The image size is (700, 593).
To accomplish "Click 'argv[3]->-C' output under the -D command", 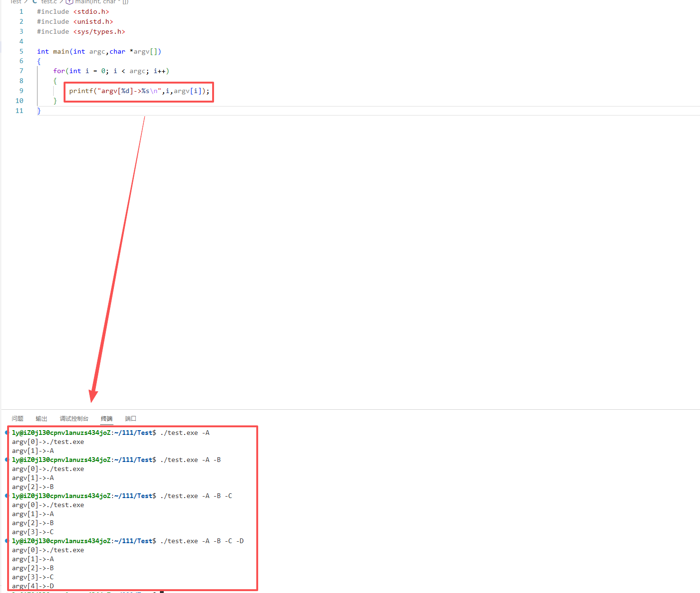I will pyautogui.click(x=33, y=577).
